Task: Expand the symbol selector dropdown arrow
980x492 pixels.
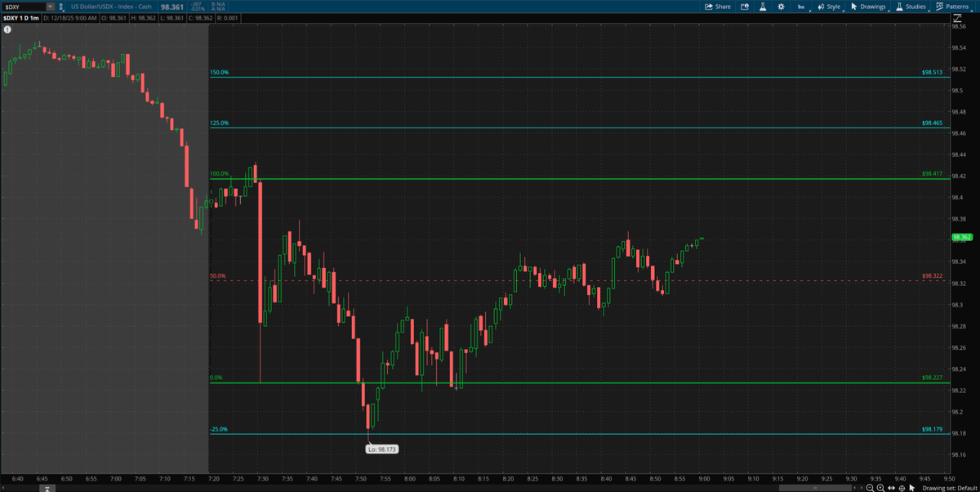Action: coord(51,6)
